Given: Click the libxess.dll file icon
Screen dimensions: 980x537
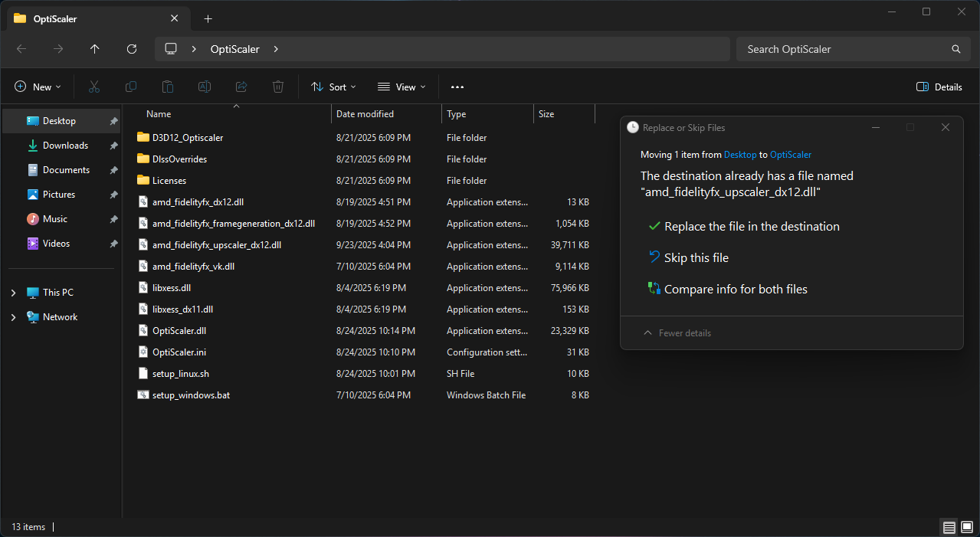Looking at the screenshot, I should tap(143, 288).
